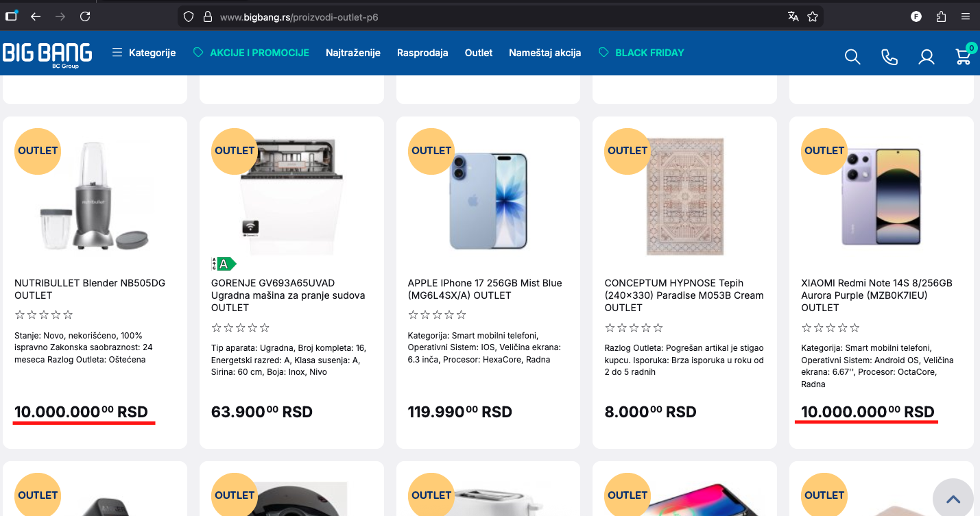Screen dimensions: 980x516
Task: Open the site search magnifier icon
Action: pyautogui.click(x=852, y=57)
